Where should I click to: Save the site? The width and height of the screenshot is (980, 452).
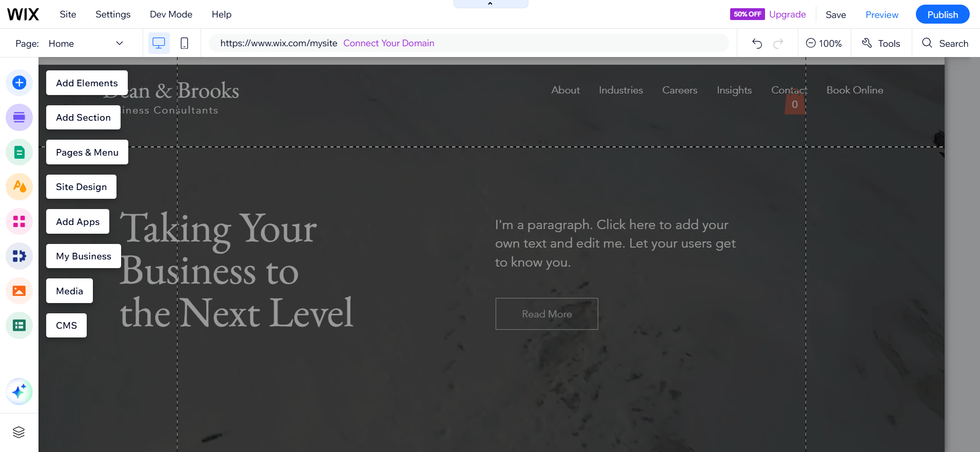click(x=836, y=15)
